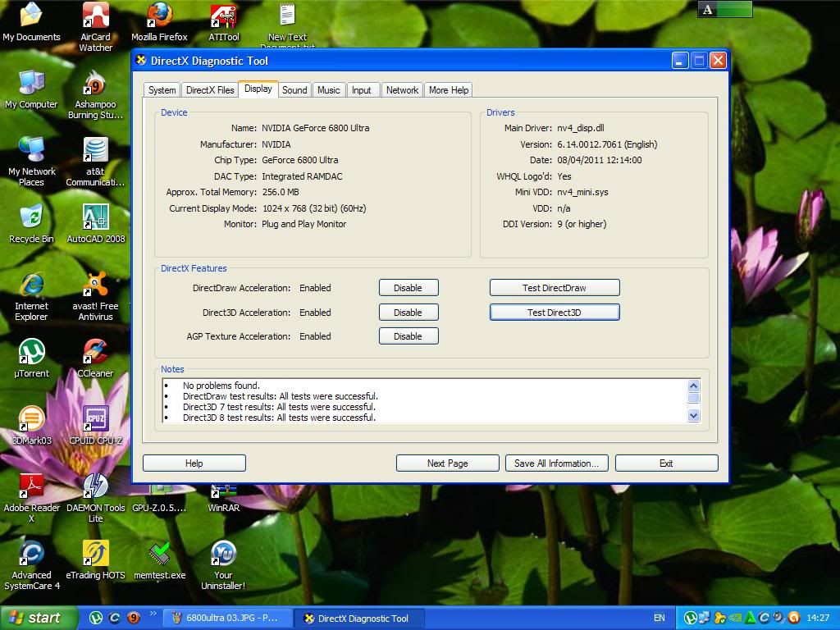This screenshot has height=630, width=840.
Task: Go to the Next Page
Action: [x=447, y=463]
